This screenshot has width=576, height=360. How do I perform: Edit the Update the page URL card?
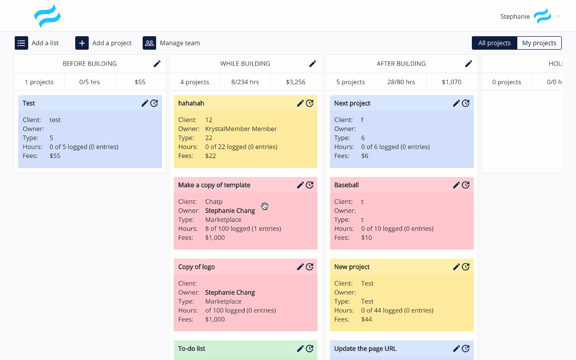(456, 348)
